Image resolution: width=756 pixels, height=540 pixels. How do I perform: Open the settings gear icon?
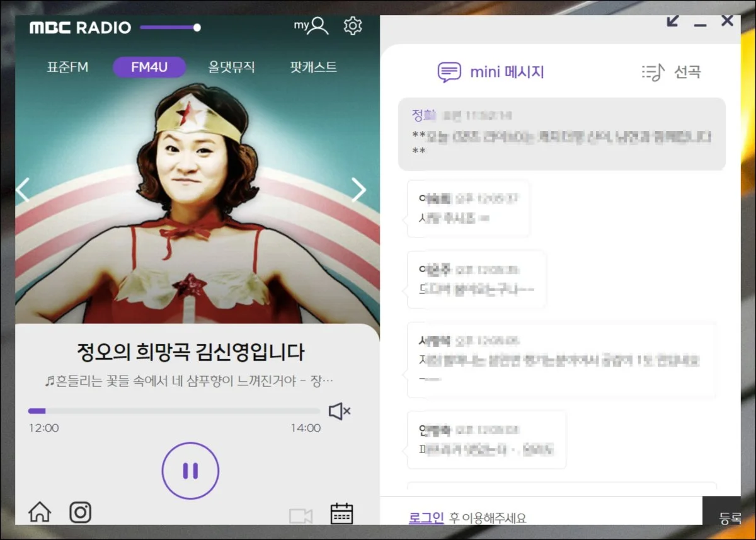[353, 26]
